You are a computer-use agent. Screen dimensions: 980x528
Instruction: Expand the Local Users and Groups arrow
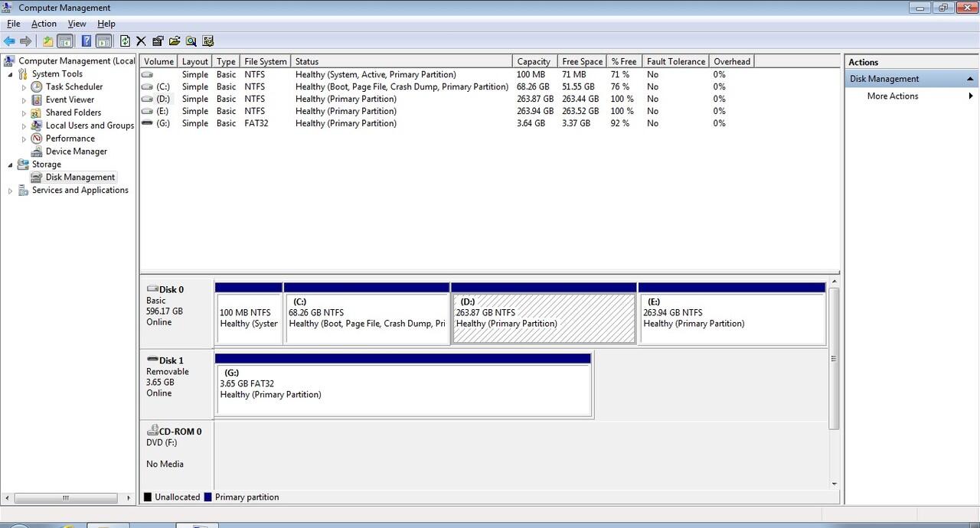point(24,126)
